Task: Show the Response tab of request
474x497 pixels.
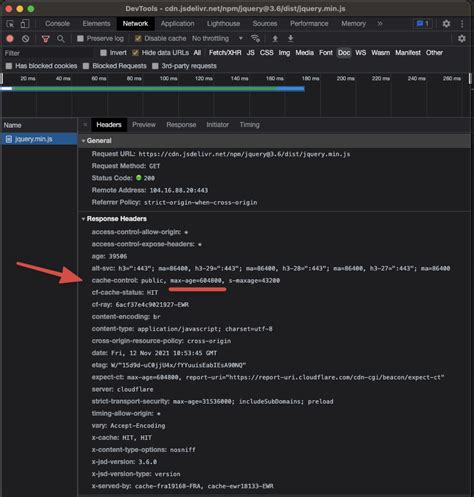Action: pos(181,125)
